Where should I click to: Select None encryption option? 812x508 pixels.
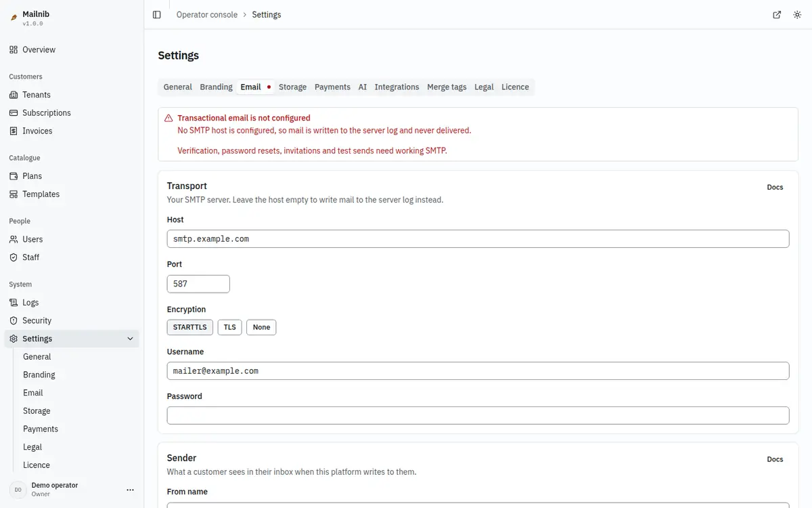(x=261, y=327)
